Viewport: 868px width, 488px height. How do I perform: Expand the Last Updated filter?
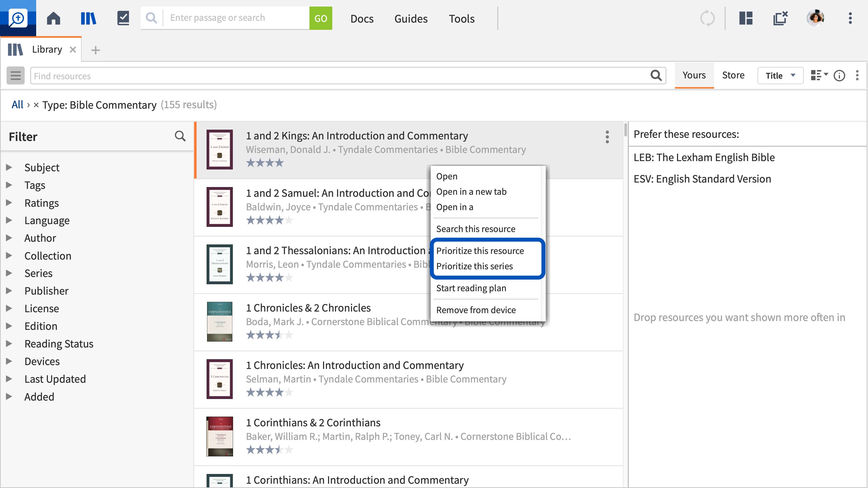pyautogui.click(x=9, y=379)
